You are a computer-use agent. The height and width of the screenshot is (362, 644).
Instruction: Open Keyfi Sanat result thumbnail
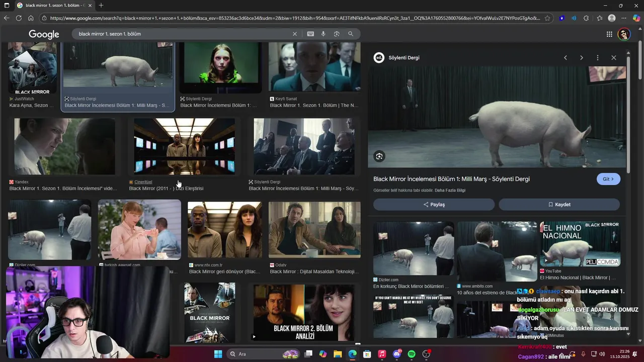click(314, 67)
